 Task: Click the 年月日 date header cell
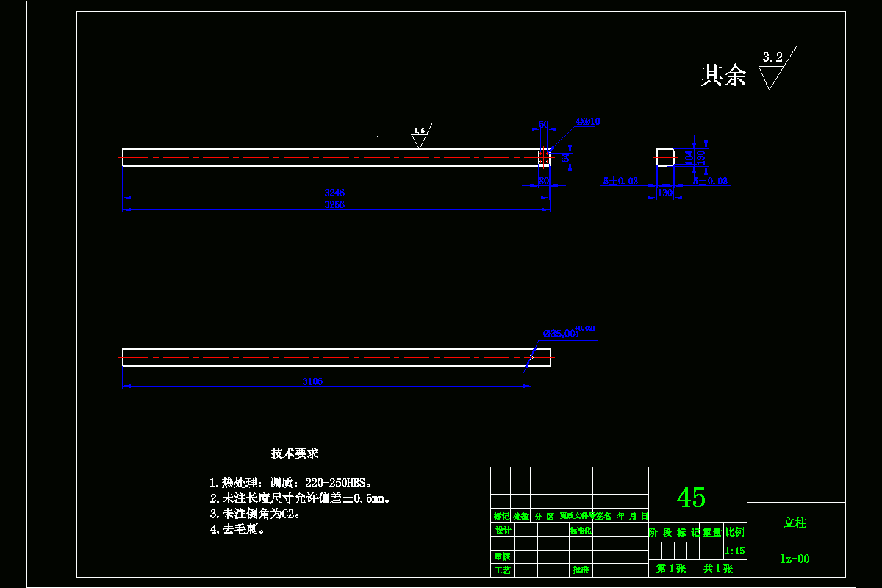633,516
